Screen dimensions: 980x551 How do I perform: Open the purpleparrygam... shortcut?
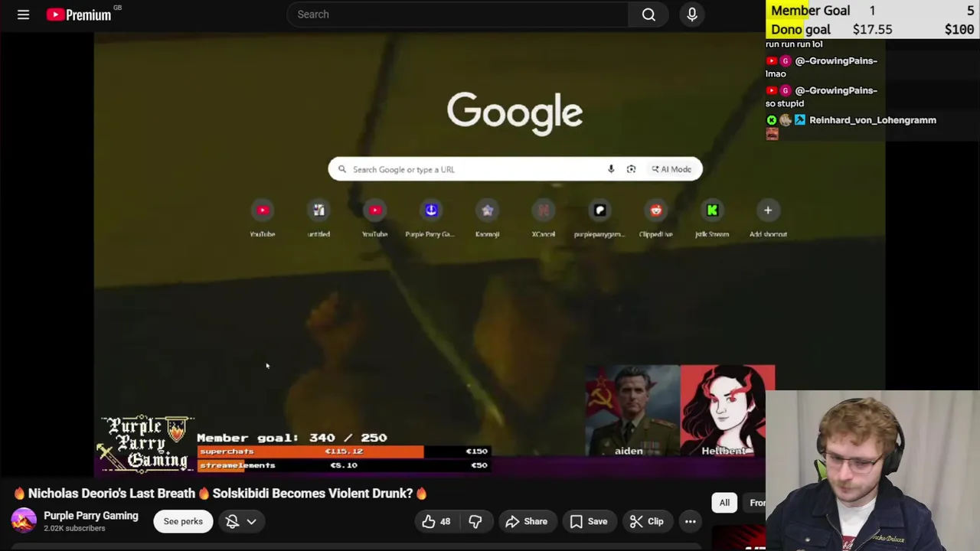(599, 217)
